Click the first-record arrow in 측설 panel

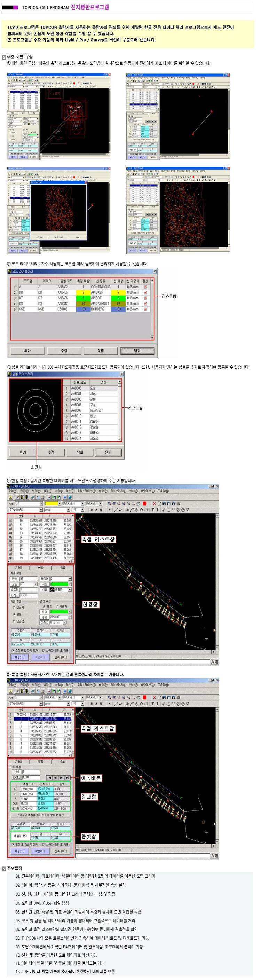[x=49, y=777]
